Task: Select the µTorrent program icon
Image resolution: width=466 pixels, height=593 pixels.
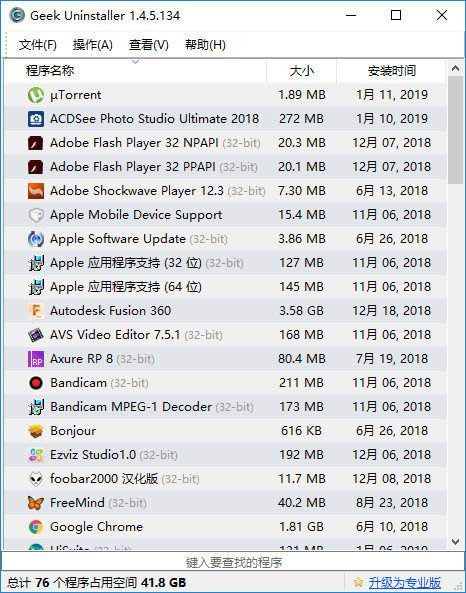Action: (36, 95)
